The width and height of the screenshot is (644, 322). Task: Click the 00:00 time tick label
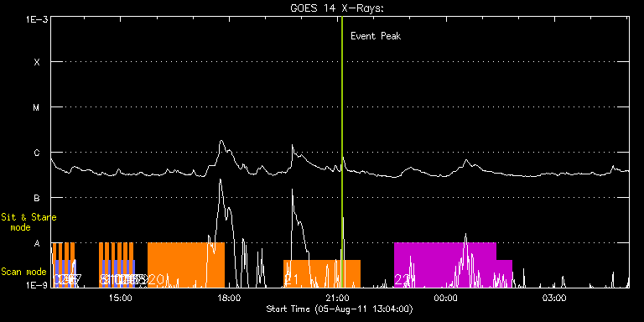(x=446, y=298)
